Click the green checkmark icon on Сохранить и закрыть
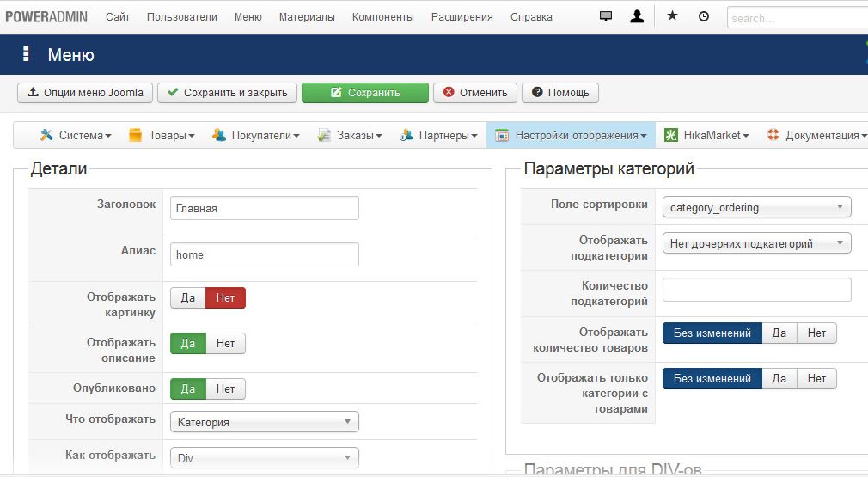 pos(173,92)
